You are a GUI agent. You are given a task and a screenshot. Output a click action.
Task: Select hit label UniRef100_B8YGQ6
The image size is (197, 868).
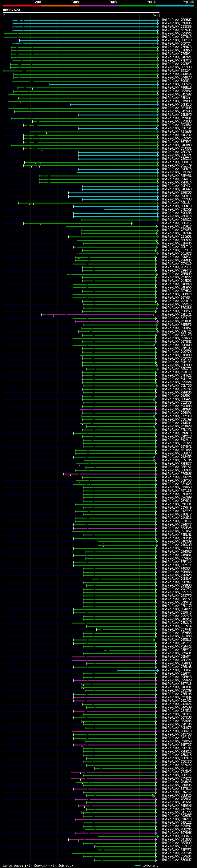click(x=177, y=30)
